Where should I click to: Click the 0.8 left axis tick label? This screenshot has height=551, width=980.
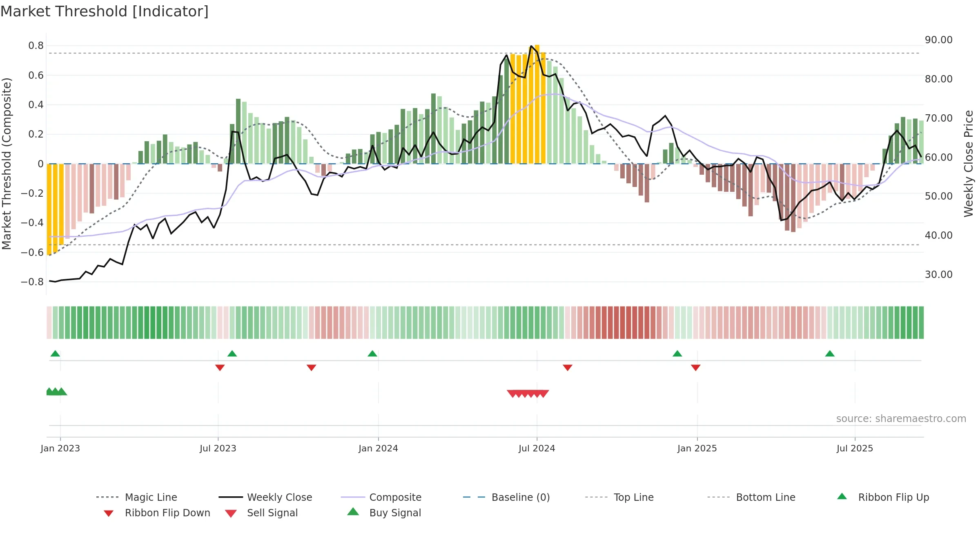click(36, 46)
